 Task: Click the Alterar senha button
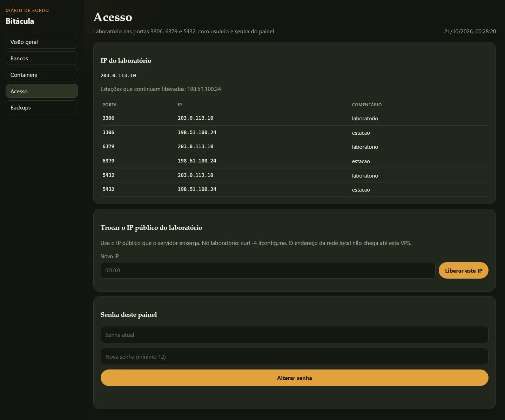coord(294,378)
